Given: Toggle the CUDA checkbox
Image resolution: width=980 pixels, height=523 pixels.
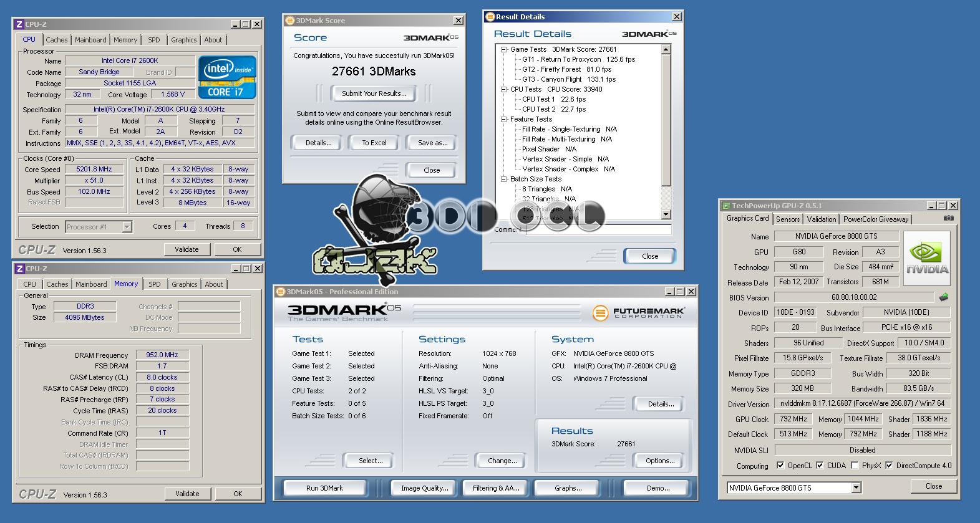Looking at the screenshot, I should (x=820, y=465).
